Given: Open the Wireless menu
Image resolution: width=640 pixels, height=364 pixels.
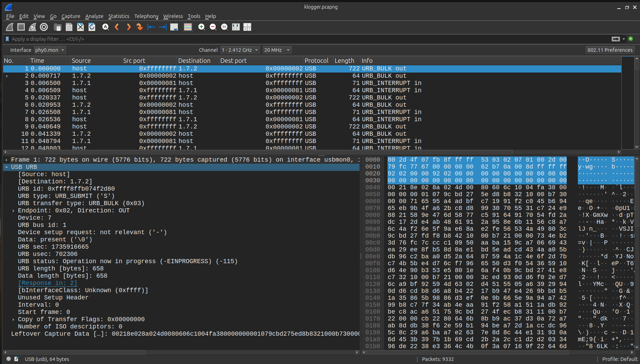Looking at the screenshot, I should [x=173, y=16].
